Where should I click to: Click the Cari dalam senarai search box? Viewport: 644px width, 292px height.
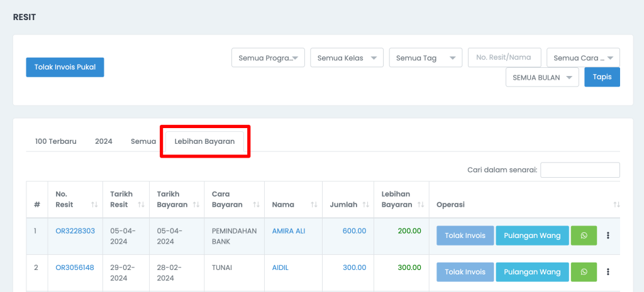coord(580,170)
